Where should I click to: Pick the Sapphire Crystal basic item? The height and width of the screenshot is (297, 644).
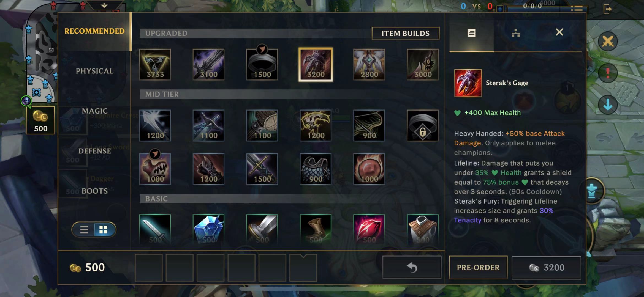[x=208, y=229]
